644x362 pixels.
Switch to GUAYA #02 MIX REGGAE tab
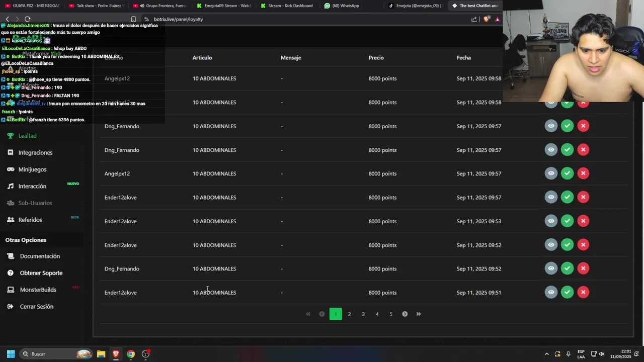[33, 6]
